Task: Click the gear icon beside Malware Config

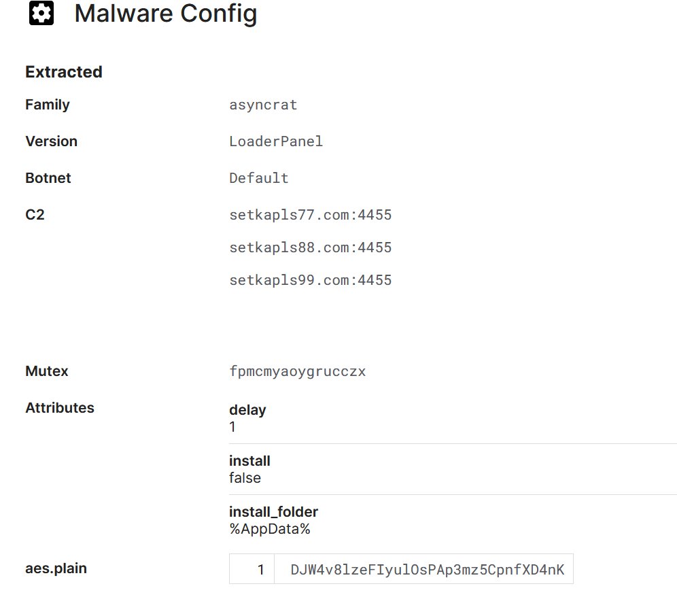Action: (41, 14)
